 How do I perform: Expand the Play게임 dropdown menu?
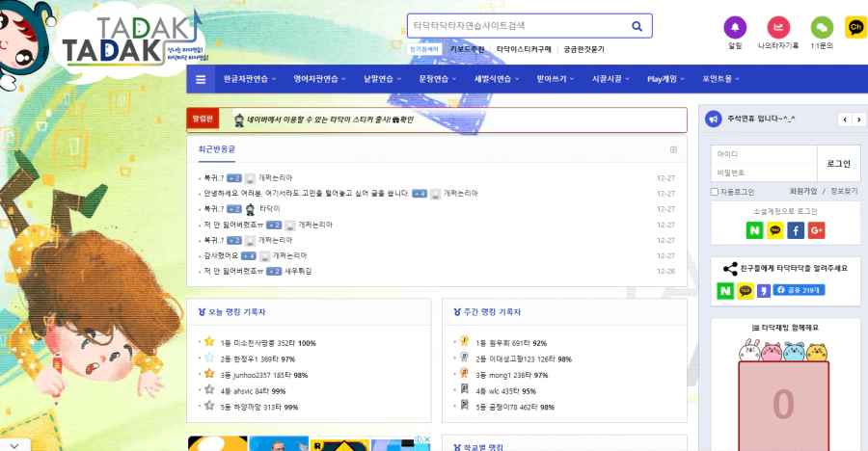(x=665, y=79)
